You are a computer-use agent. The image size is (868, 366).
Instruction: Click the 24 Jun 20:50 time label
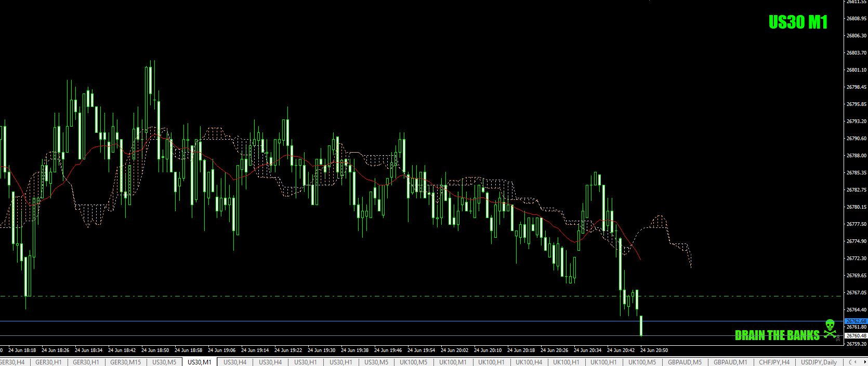[x=654, y=350]
